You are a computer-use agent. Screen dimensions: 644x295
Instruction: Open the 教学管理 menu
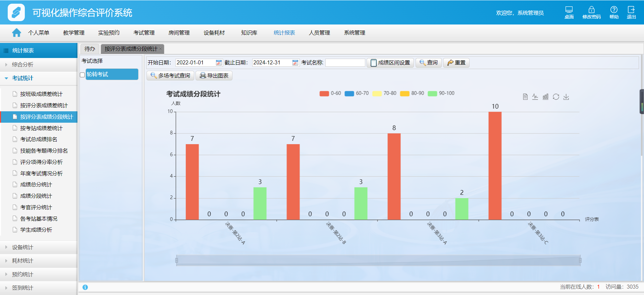pos(74,33)
